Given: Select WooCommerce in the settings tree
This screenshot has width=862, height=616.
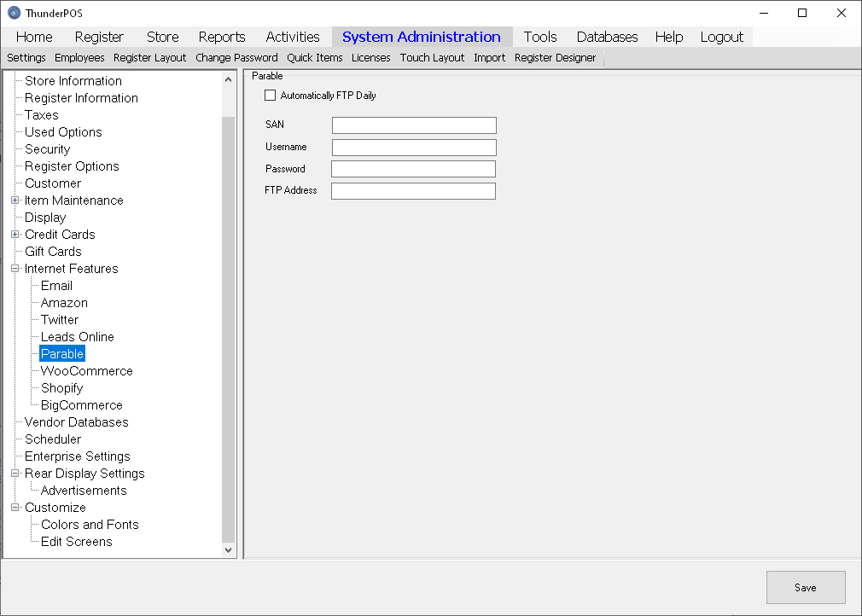Looking at the screenshot, I should (x=86, y=371).
